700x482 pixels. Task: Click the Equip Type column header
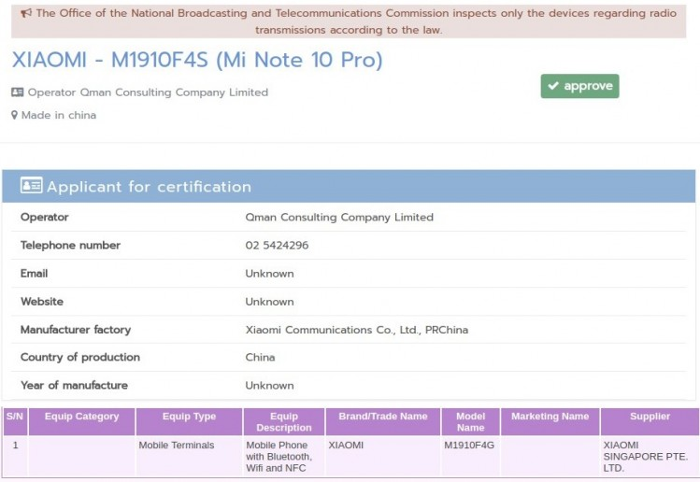click(x=189, y=422)
